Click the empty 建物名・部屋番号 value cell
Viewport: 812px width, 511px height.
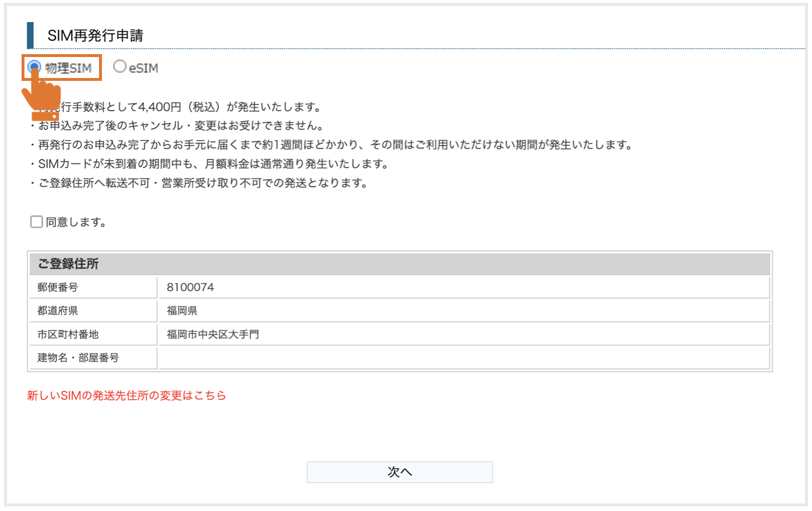coord(463,358)
